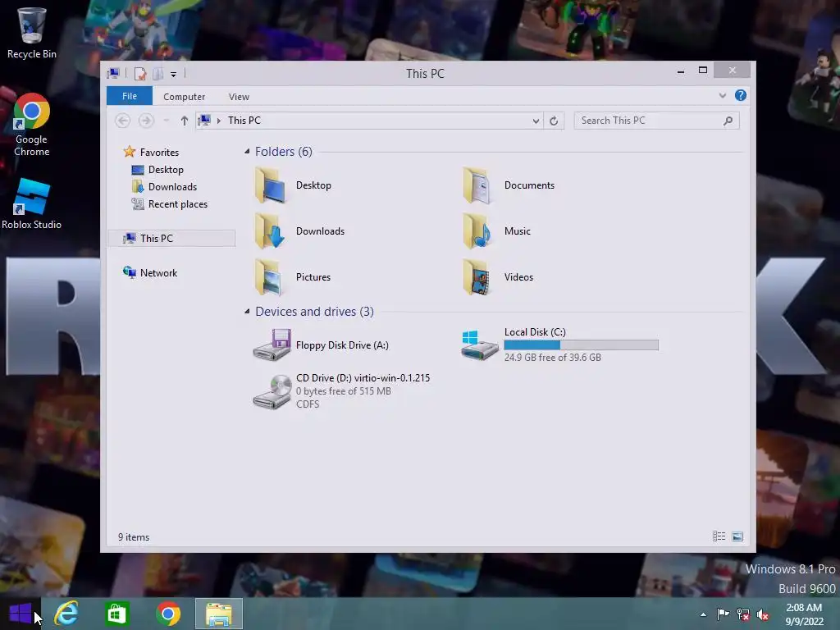The image size is (840, 630).
Task: Open the address bar history dropdown
Action: pyautogui.click(x=536, y=121)
